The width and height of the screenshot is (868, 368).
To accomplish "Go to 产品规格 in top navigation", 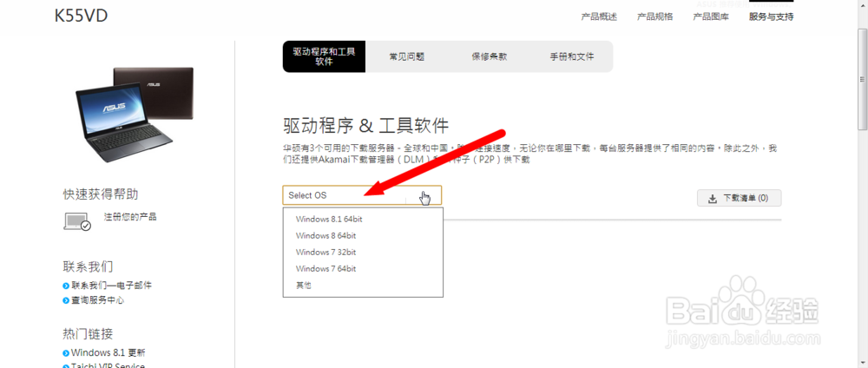I will click(654, 16).
